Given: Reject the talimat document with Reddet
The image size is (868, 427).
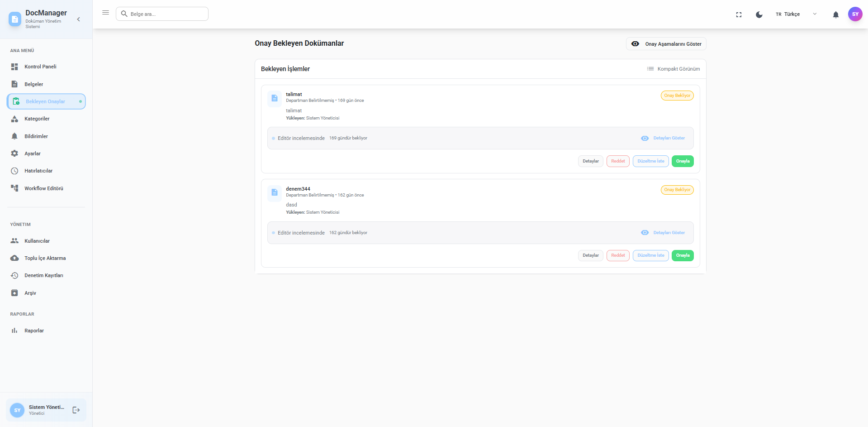Looking at the screenshot, I should point(617,161).
